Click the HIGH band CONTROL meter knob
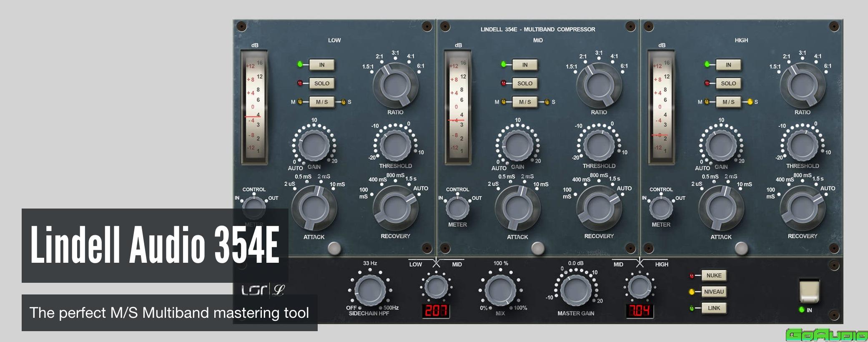The height and width of the screenshot is (342, 868). click(x=661, y=208)
